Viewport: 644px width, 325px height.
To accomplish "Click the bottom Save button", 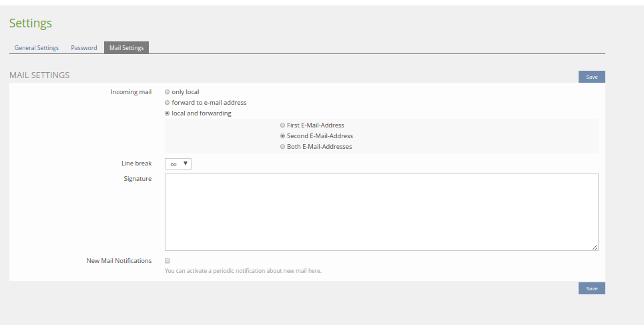I will pos(591,288).
